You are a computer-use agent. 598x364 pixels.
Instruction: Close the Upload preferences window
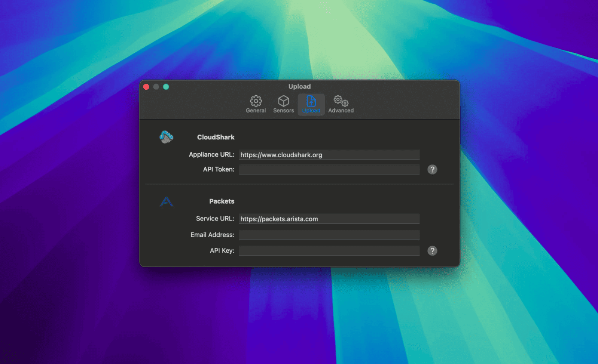tap(146, 87)
